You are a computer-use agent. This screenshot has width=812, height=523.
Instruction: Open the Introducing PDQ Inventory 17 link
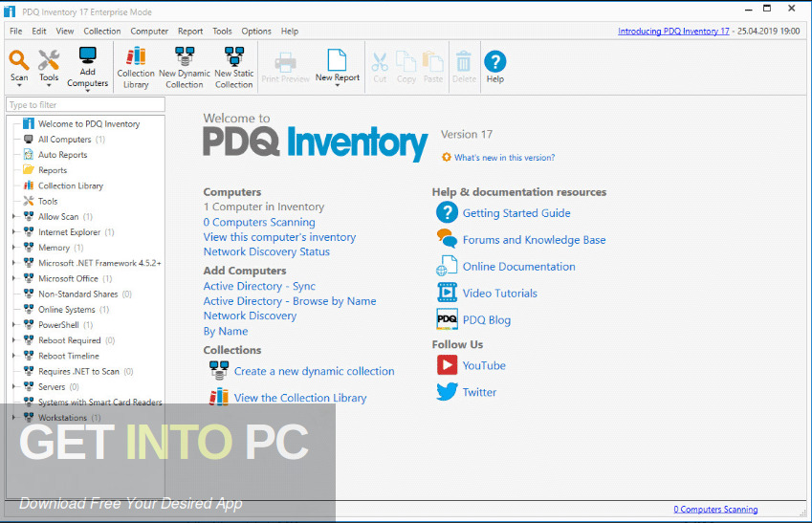pyautogui.click(x=673, y=31)
